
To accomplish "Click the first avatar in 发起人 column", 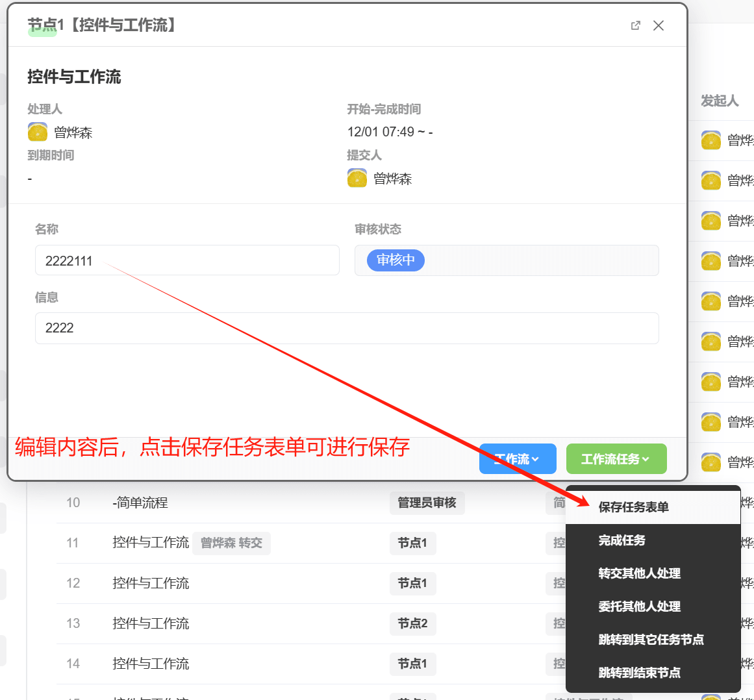I will tap(711, 140).
